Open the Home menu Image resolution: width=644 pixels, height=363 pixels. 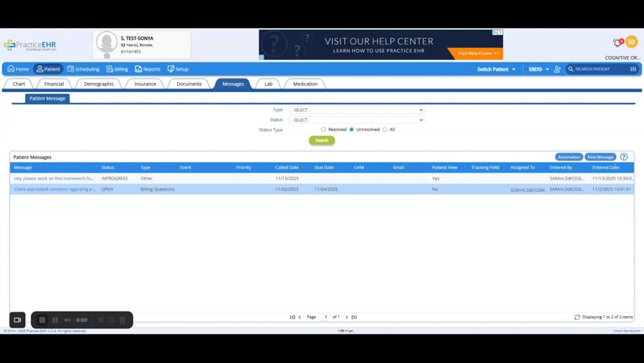(18, 69)
